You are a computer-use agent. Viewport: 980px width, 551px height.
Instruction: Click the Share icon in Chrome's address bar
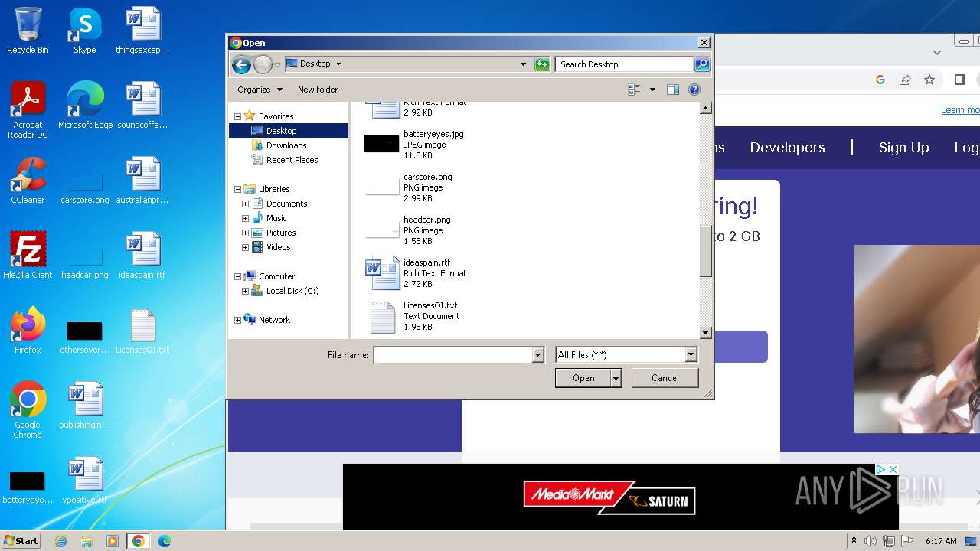pyautogui.click(x=905, y=80)
